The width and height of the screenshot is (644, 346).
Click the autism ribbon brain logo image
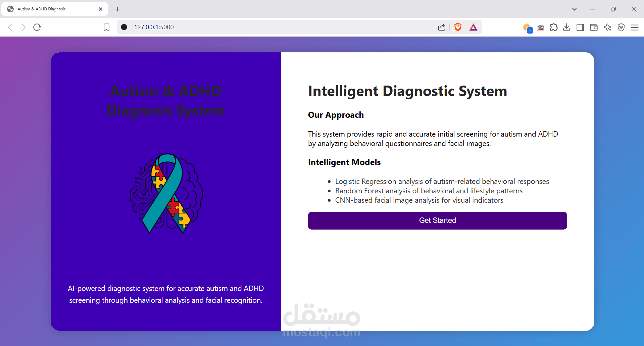coord(166,193)
